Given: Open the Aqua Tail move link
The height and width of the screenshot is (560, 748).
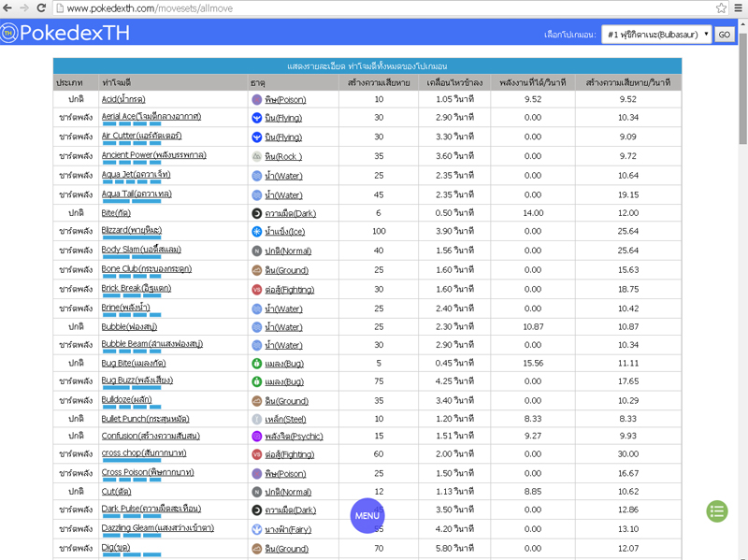Looking at the screenshot, I should (137, 194).
